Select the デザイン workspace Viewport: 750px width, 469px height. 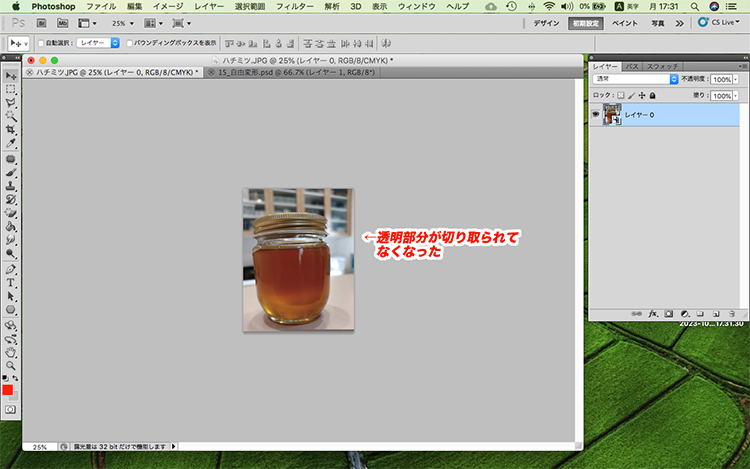click(x=546, y=23)
